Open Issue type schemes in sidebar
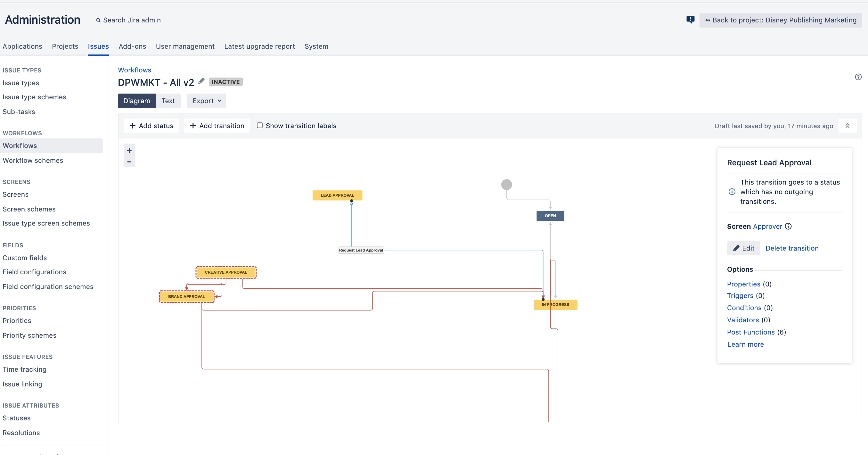Viewport: 868px width, 455px height. coord(34,97)
